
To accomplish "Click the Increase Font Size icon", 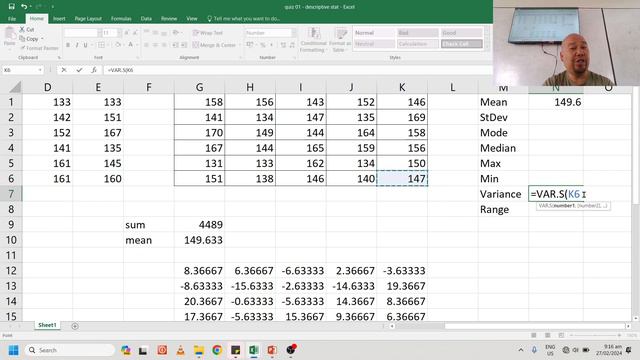I will pyautogui.click(x=127, y=33).
